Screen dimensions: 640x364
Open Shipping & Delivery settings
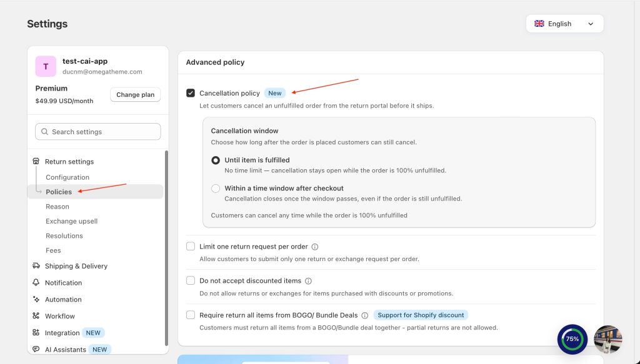click(x=76, y=266)
